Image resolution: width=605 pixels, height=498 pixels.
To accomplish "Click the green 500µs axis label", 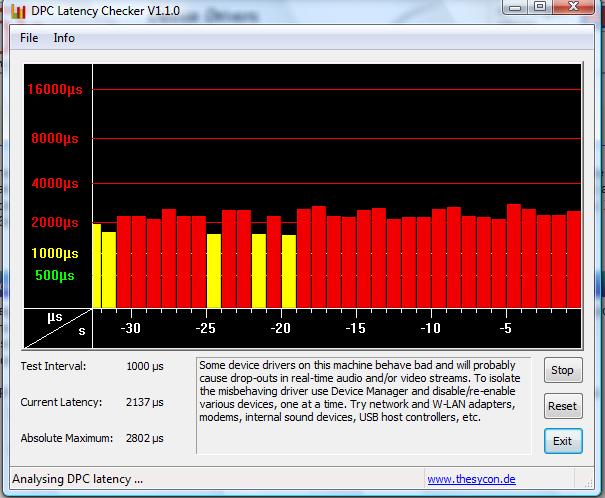I will tap(55, 275).
